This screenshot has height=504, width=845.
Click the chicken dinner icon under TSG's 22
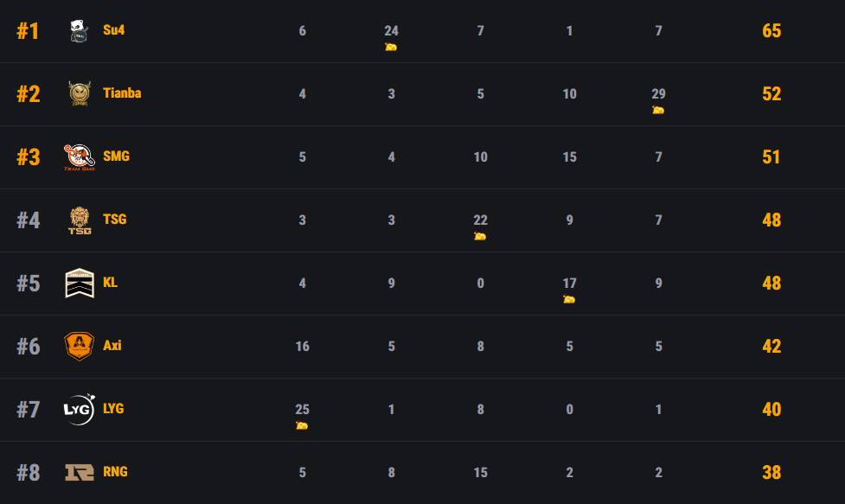(x=480, y=236)
